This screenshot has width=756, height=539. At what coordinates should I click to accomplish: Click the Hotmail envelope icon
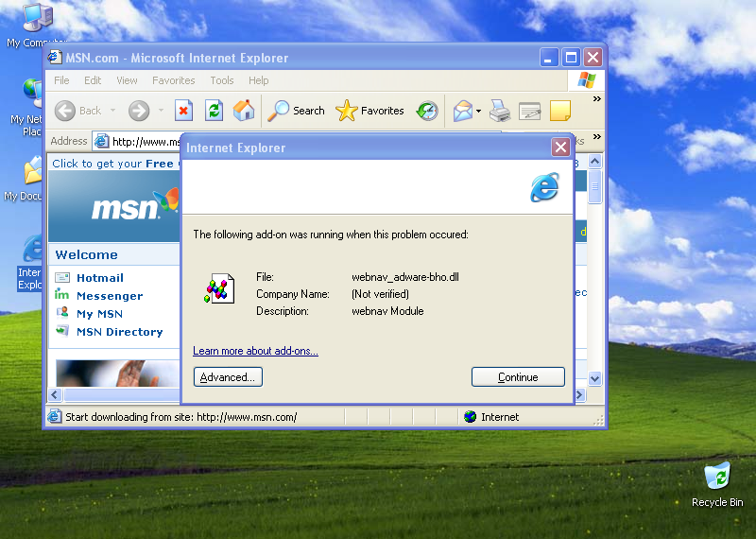tap(62, 277)
